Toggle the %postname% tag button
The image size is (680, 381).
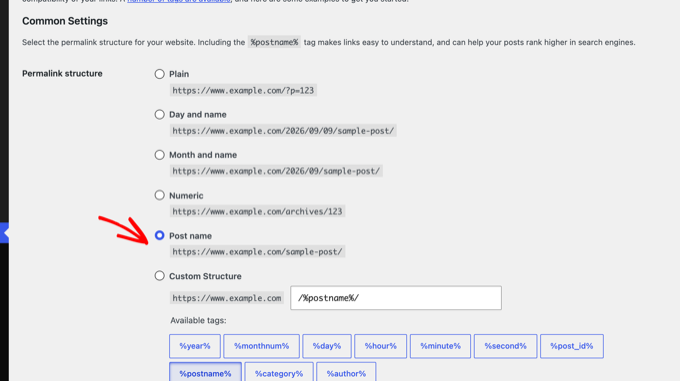(x=205, y=373)
